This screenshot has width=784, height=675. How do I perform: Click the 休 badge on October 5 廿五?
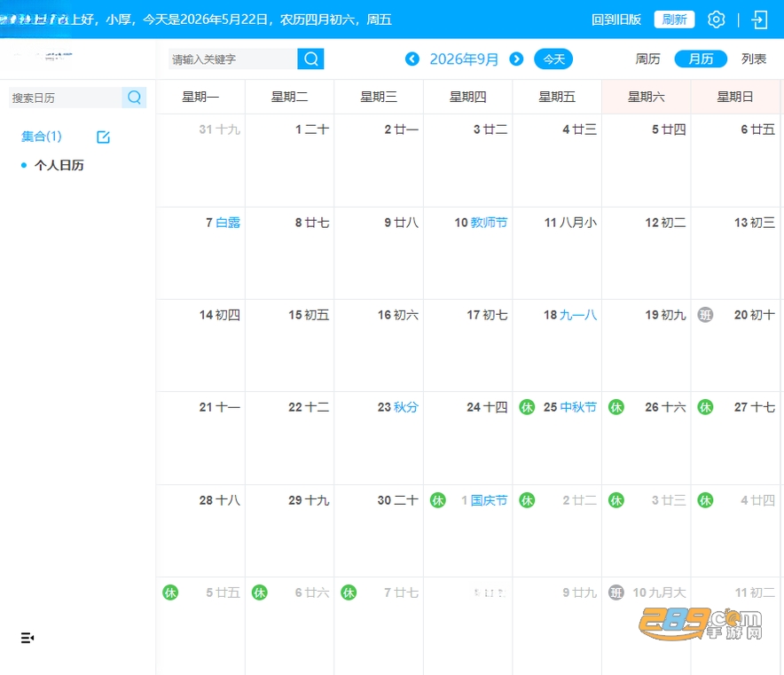pos(170,593)
